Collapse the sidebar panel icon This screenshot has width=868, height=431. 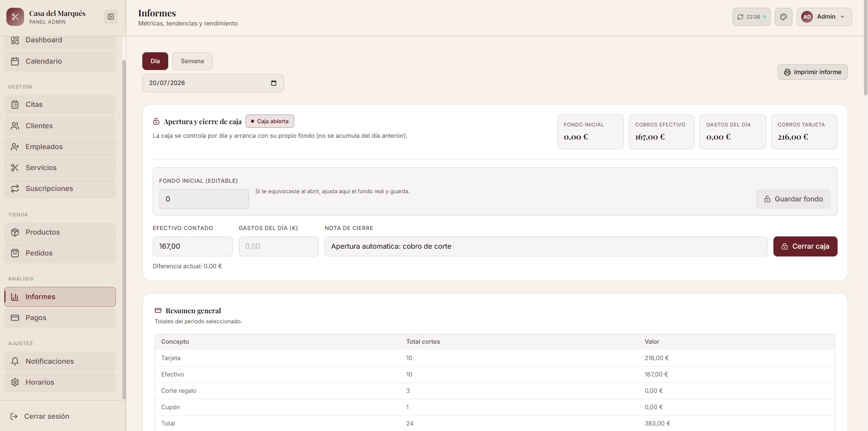click(x=110, y=17)
